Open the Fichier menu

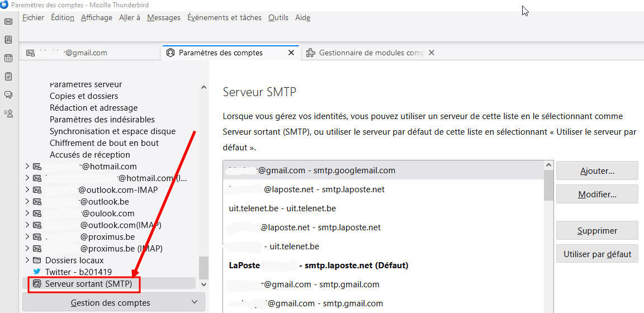click(x=34, y=18)
